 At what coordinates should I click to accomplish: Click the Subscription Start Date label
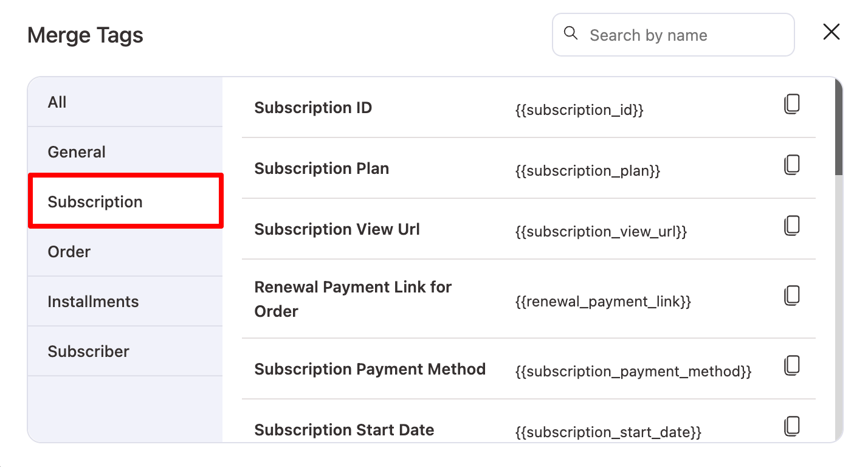tap(344, 430)
